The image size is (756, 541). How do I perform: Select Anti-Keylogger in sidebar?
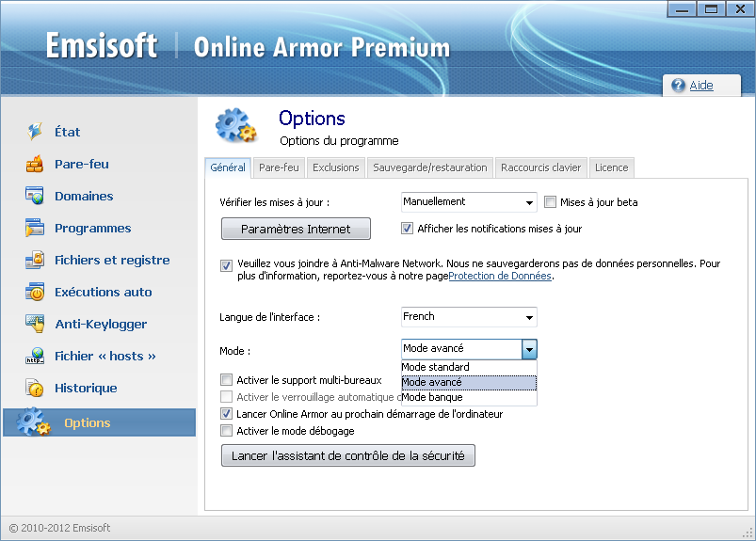[101, 325]
